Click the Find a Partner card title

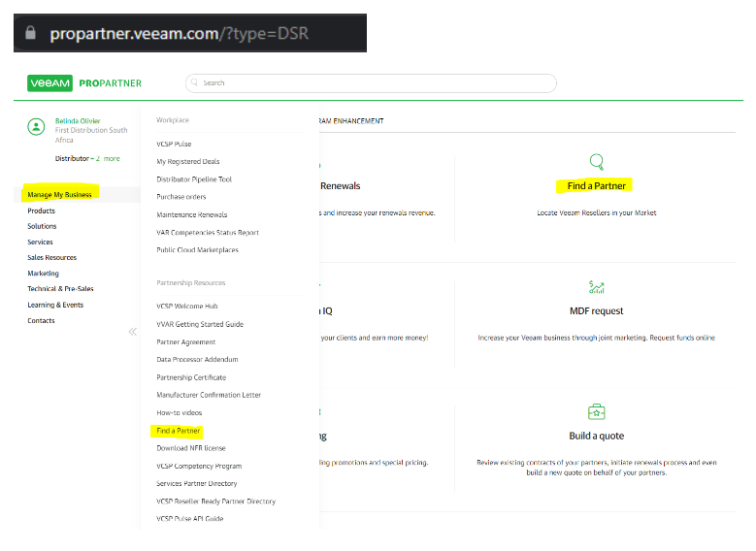pyautogui.click(x=597, y=185)
